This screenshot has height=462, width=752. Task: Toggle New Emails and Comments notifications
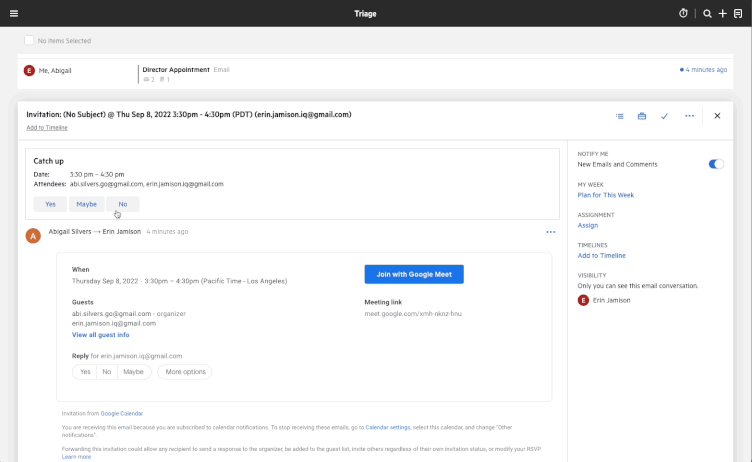pyautogui.click(x=716, y=164)
